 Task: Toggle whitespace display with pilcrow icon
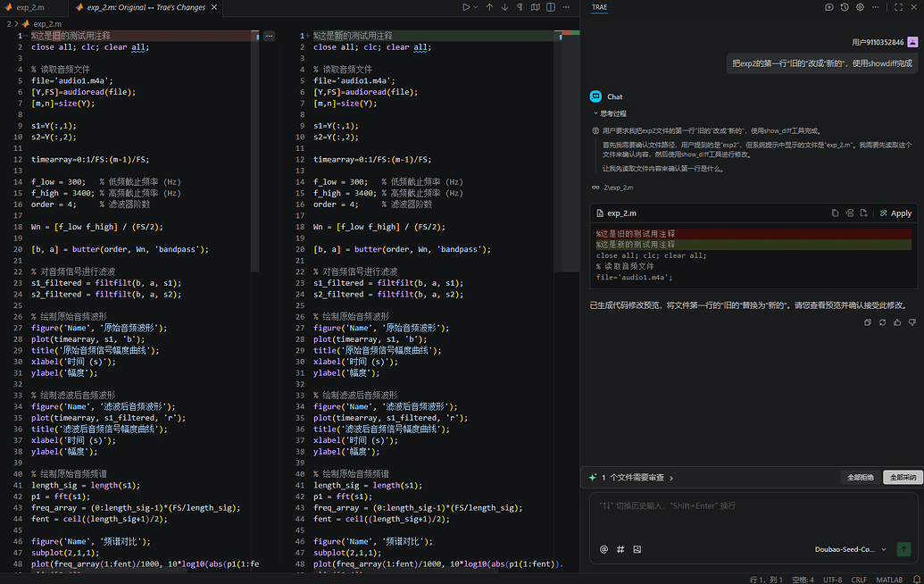pyautogui.click(x=520, y=7)
